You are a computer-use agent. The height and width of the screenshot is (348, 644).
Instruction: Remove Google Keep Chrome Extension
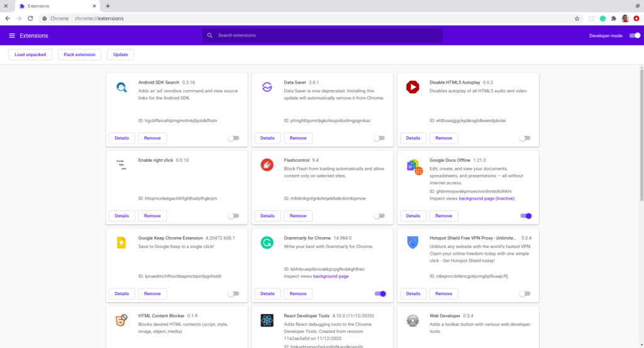152,294
